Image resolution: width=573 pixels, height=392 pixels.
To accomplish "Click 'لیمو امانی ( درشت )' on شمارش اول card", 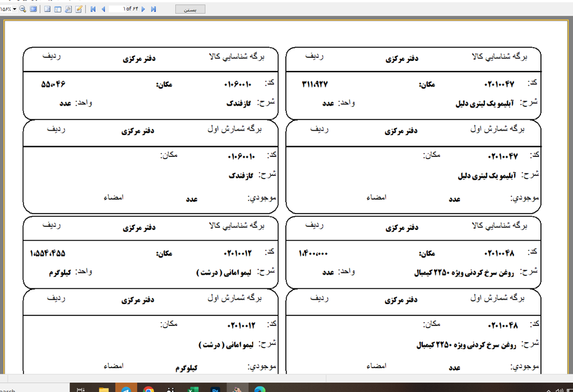I will (x=226, y=345).
